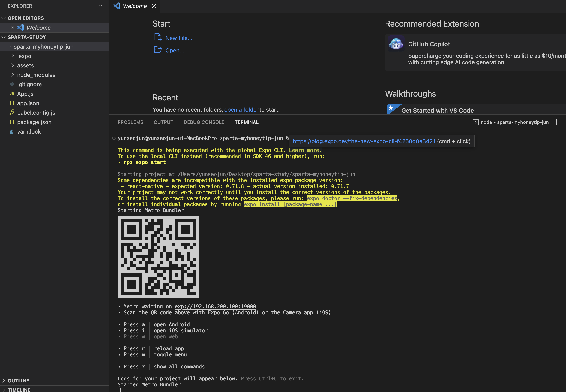
Task: Click the VS Code logo on Welcome tab
Action: [117, 6]
